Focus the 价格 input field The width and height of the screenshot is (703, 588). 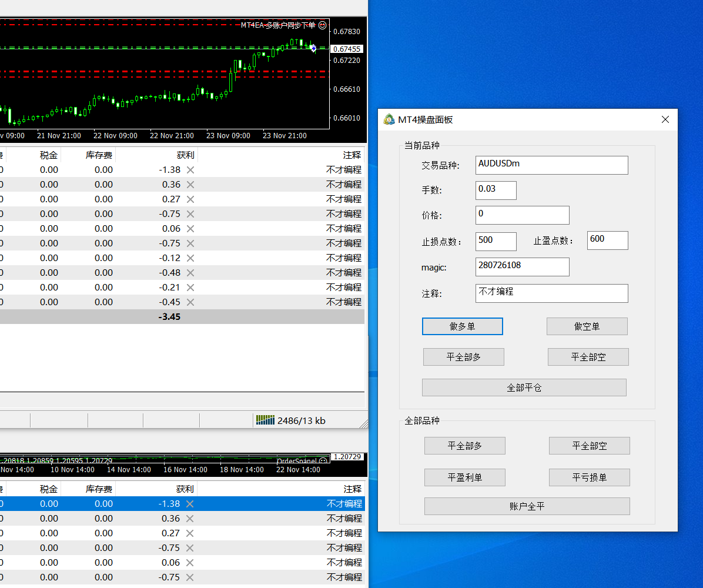point(523,215)
